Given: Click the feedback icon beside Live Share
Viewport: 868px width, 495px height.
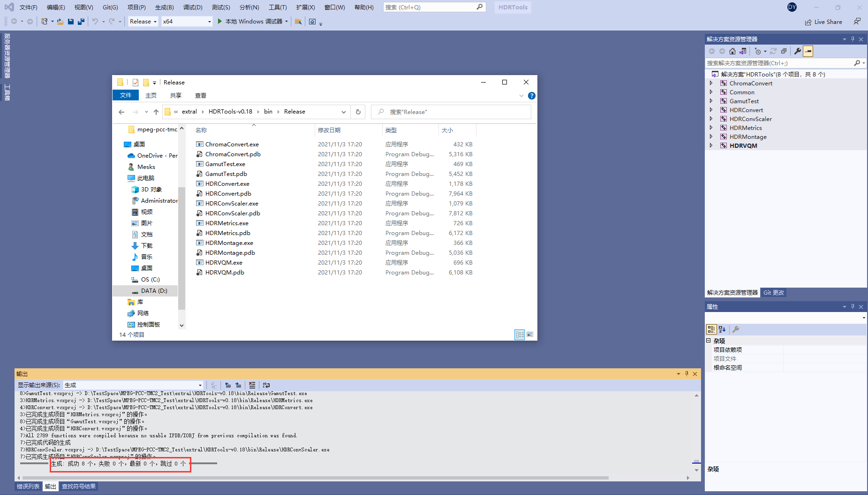Looking at the screenshot, I should [x=857, y=21].
